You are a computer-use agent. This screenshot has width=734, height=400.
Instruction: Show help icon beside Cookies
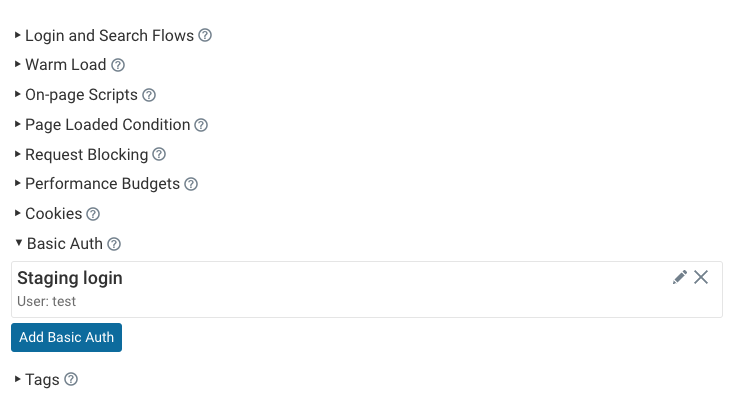click(x=93, y=214)
